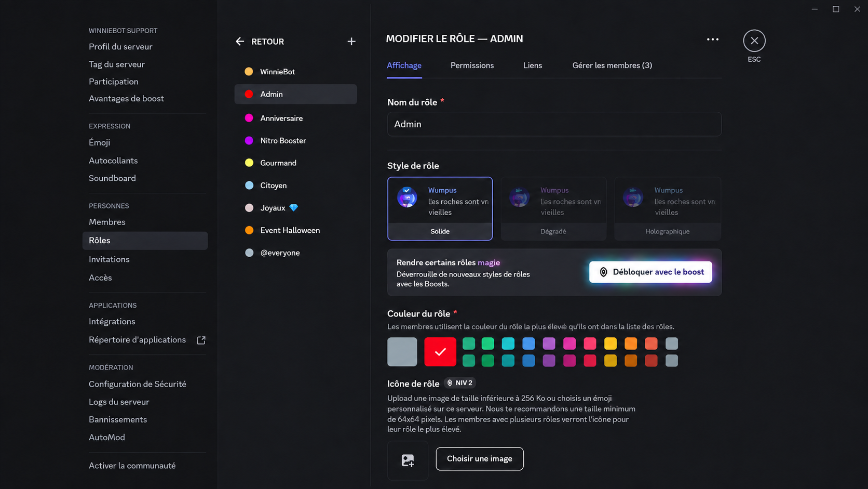Screen dimensions: 868x489
Task: Select the Solide role style
Action: (x=440, y=209)
